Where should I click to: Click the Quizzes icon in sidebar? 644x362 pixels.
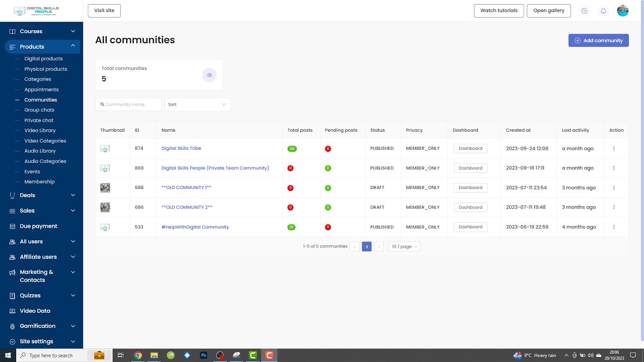click(x=13, y=296)
